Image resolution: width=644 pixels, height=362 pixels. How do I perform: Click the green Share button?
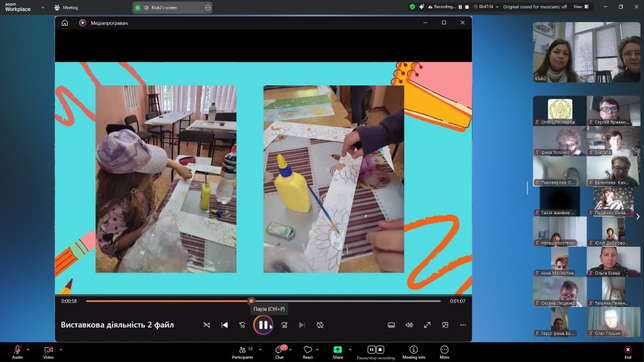click(x=338, y=350)
